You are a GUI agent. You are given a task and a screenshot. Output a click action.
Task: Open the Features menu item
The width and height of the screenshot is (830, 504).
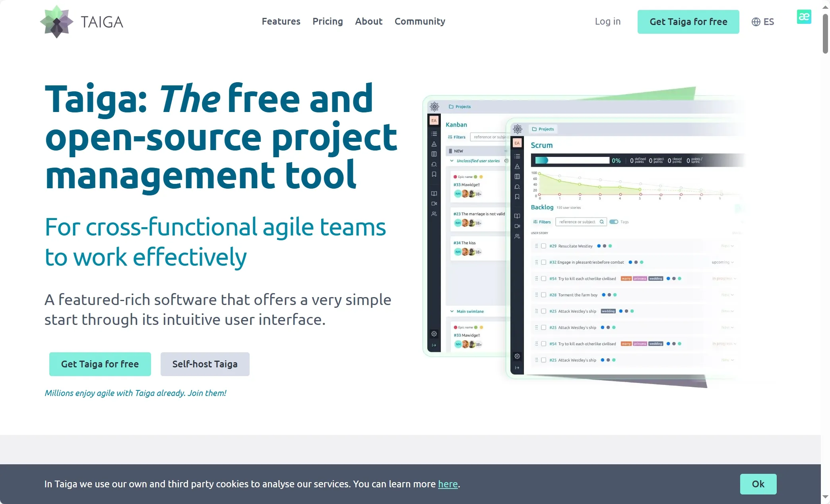pyautogui.click(x=281, y=21)
